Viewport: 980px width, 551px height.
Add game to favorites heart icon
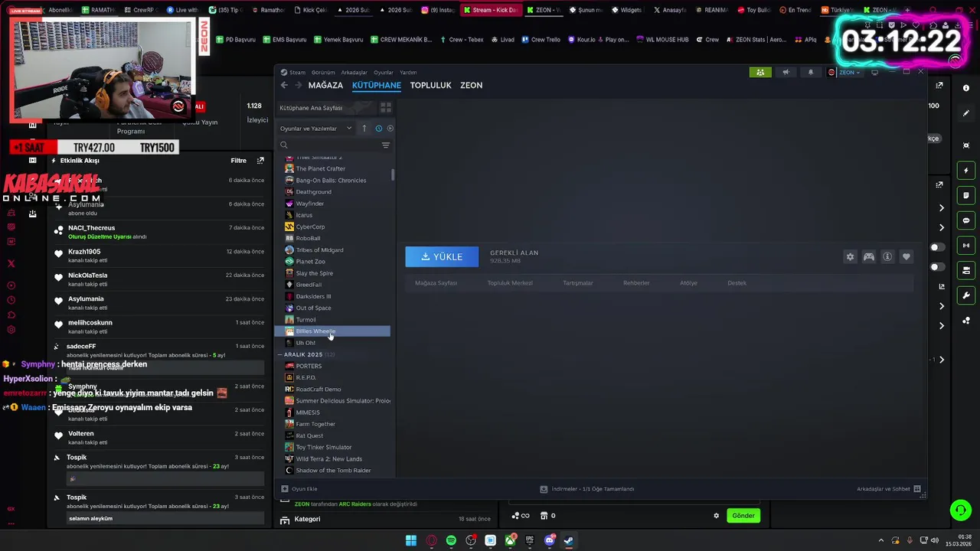(906, 257)
